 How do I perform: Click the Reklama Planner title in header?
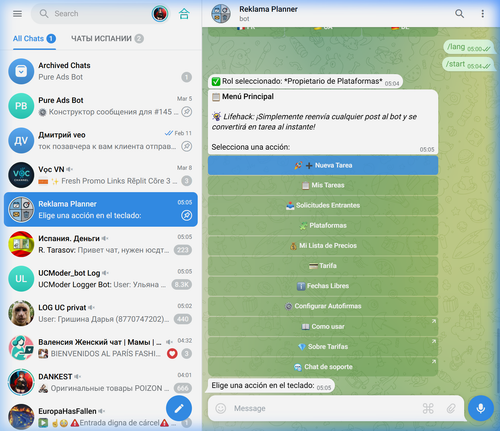click(x=268, y=9)
